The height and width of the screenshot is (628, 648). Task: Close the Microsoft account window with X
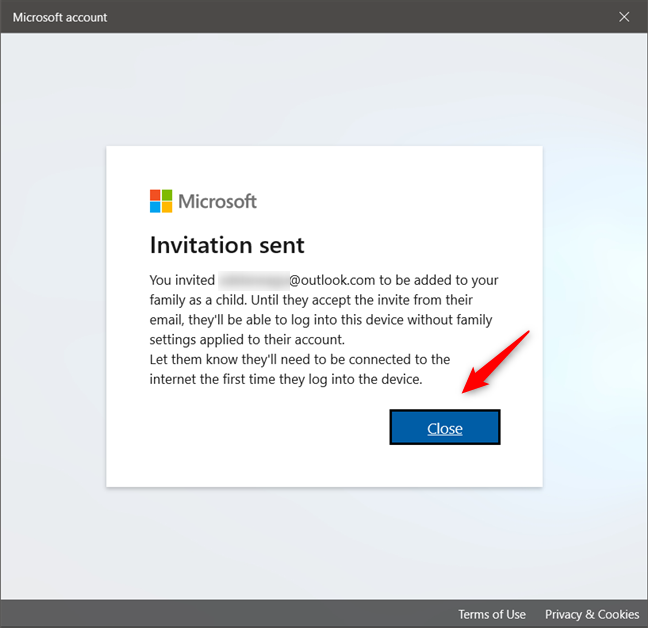click(624, 17)
